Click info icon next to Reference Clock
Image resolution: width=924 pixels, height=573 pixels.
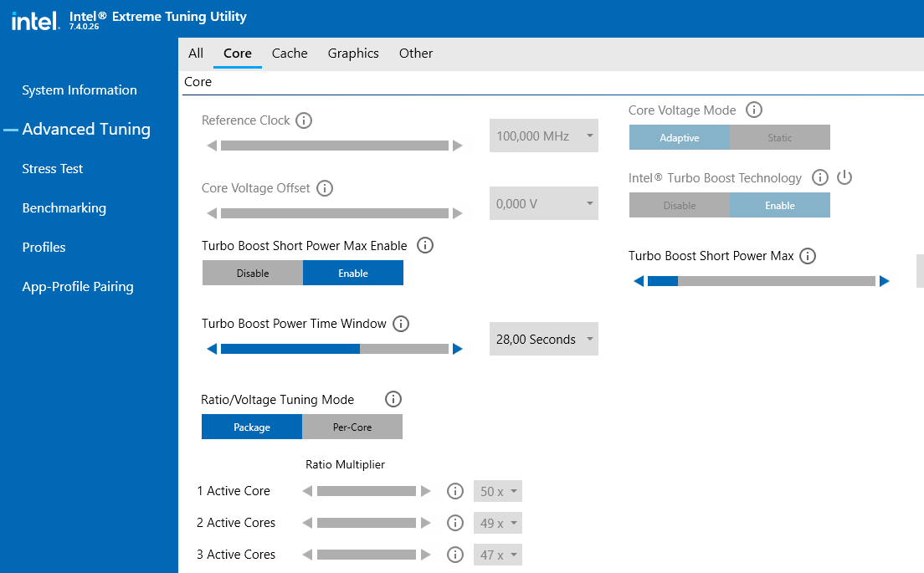coord(305,120)
